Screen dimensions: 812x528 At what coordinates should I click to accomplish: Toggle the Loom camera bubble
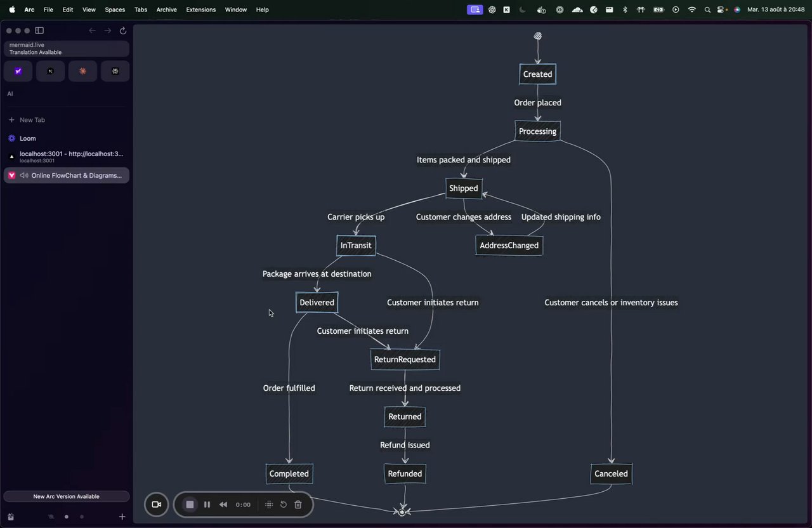pos(157,505)
